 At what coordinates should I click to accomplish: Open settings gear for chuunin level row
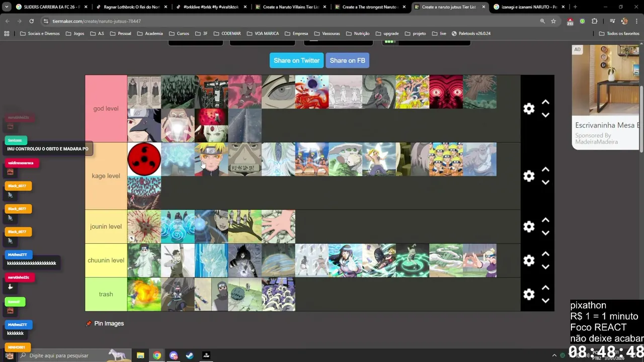[529, 260]
